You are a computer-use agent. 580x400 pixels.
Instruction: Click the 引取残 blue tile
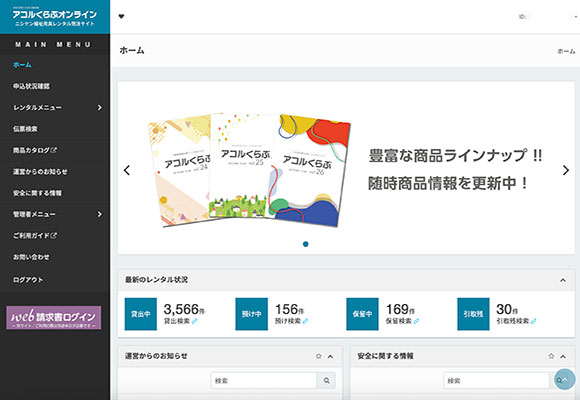[473, 314]
